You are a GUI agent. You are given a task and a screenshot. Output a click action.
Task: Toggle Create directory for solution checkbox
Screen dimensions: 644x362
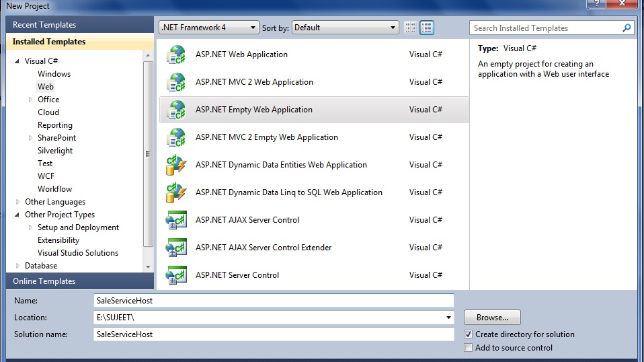[468, 334]
